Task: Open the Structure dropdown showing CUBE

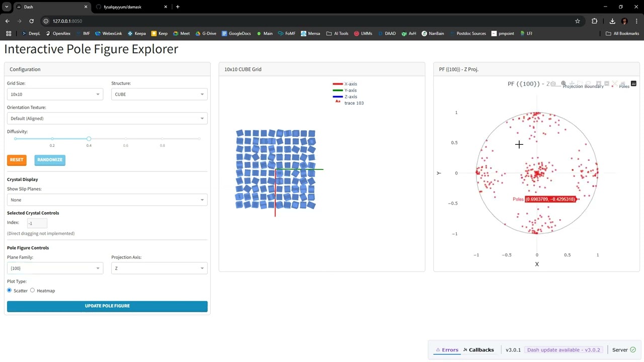Action: [159, 95]
